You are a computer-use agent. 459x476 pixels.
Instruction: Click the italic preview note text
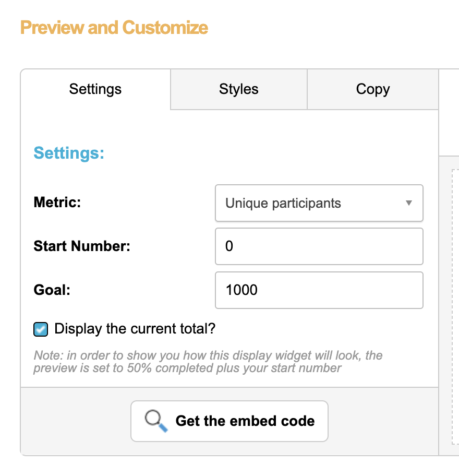pyautogui.click(x=208, y=362)
